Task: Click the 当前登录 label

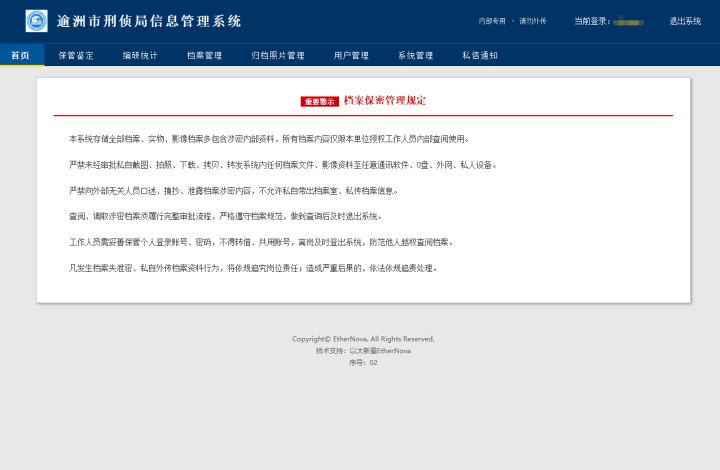Action: click(592, 21)
